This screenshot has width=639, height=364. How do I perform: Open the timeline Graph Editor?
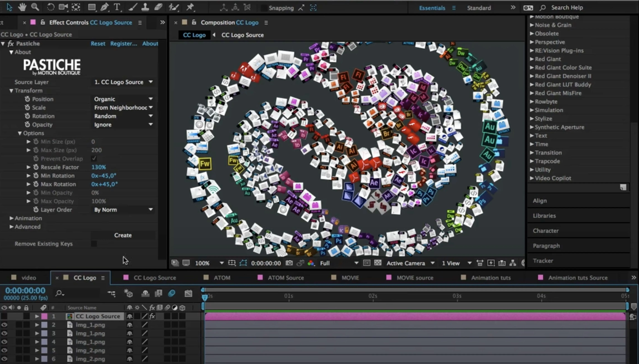tap(188, 293)
